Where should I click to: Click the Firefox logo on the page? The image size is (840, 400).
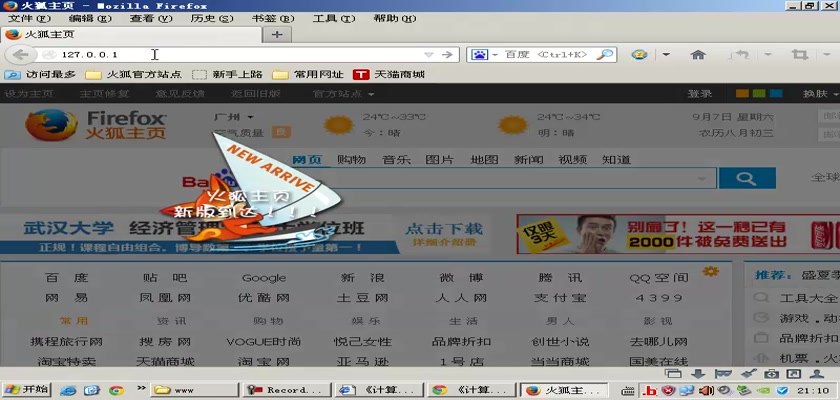(51, 125)
